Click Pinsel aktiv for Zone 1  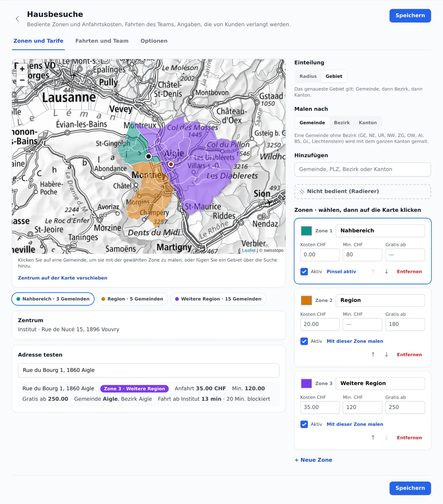point(341,272)
